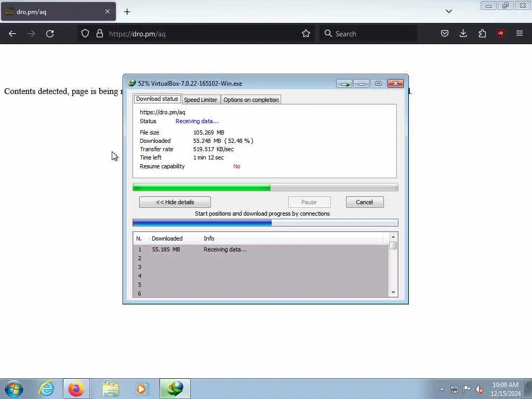Open the tracking protection shield icon
This screenshot has width=532, height=399.
[x=85, y=34]
